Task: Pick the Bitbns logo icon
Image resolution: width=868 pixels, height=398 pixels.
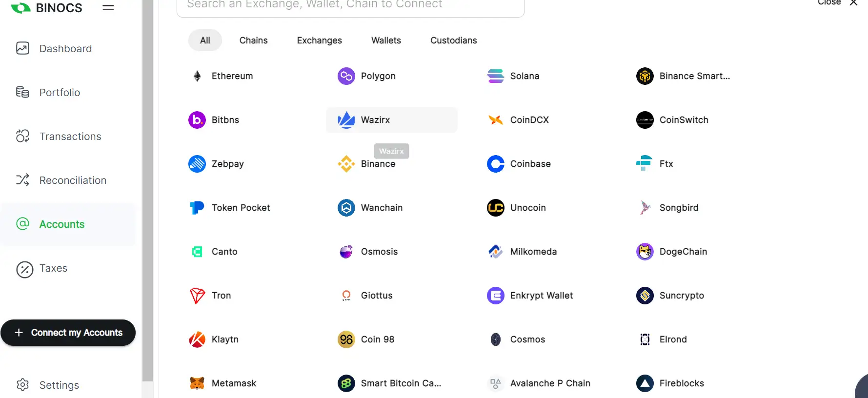Action: (x=197, y=120)
